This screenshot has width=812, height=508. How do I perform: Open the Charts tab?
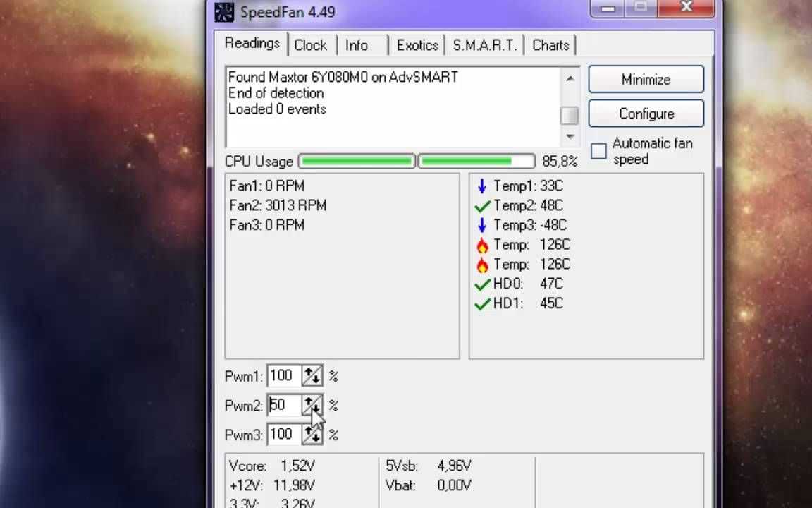(550, 45)
